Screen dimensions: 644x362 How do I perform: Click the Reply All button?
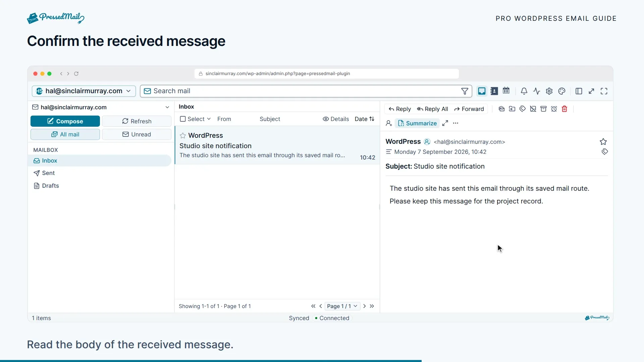coord(432,109)
